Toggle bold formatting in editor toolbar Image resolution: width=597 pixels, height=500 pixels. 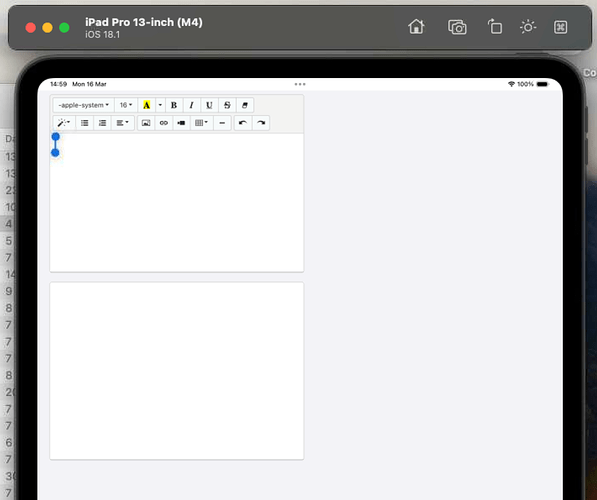click(x=174, y=105)
